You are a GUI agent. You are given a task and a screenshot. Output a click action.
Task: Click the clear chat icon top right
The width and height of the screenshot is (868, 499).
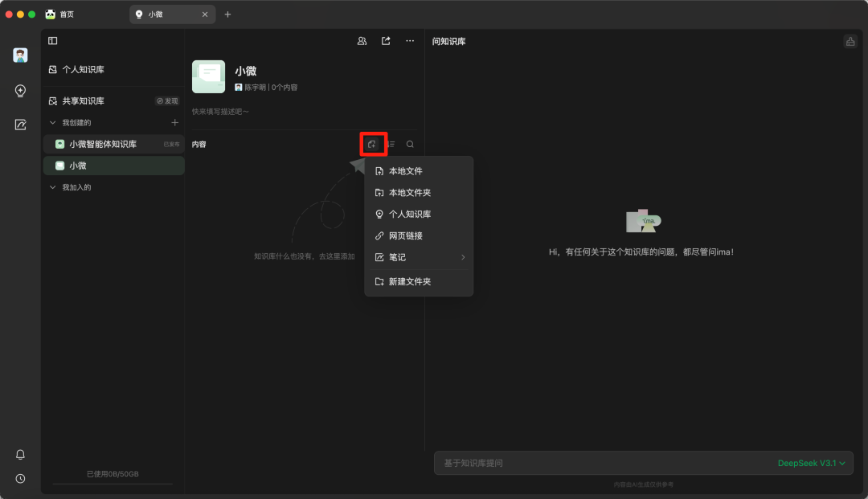click(x=850, y=42)
